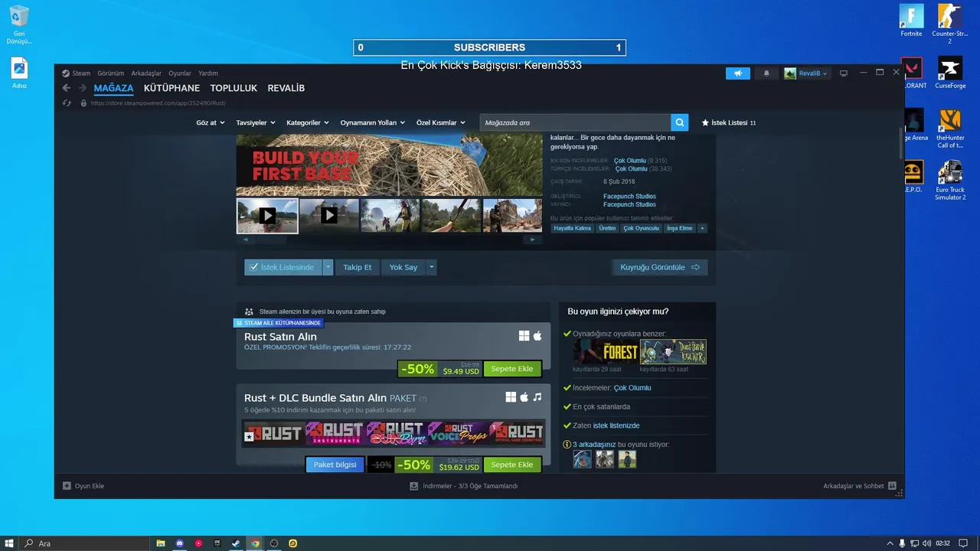
Task: Open the REVALİB profile tab
Action: coord(286,88)
